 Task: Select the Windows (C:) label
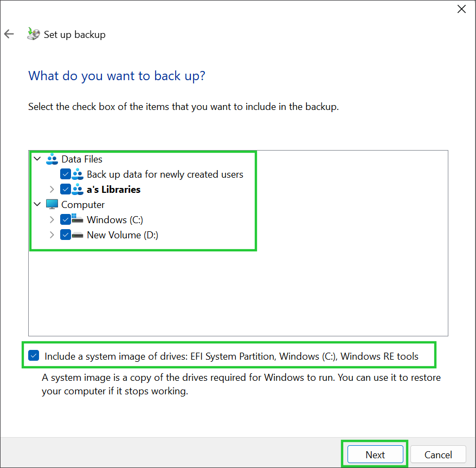pyautogui.click(x=115, y=220)
